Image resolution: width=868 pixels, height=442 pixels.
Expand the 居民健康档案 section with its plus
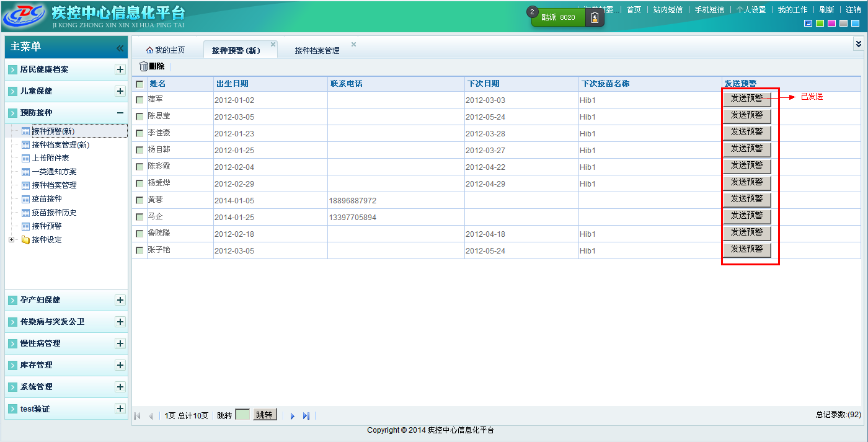[x=120, y=69]
